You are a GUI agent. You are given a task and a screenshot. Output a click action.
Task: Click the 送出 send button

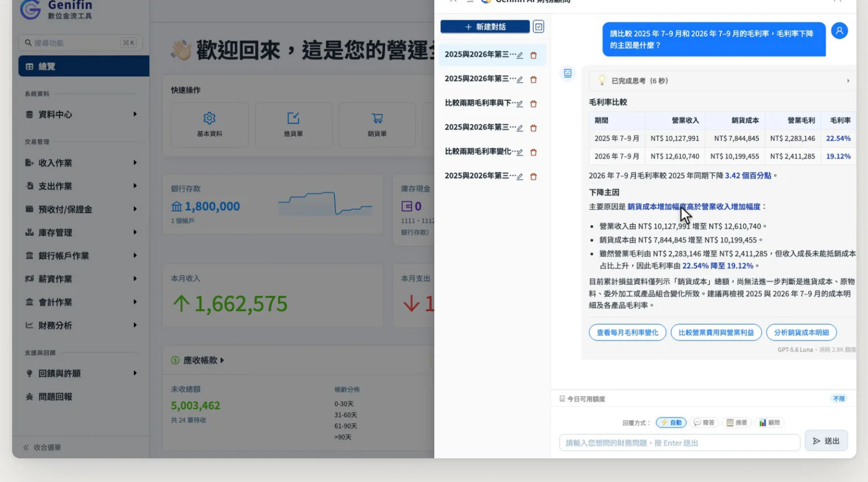[x=826, y=441]
